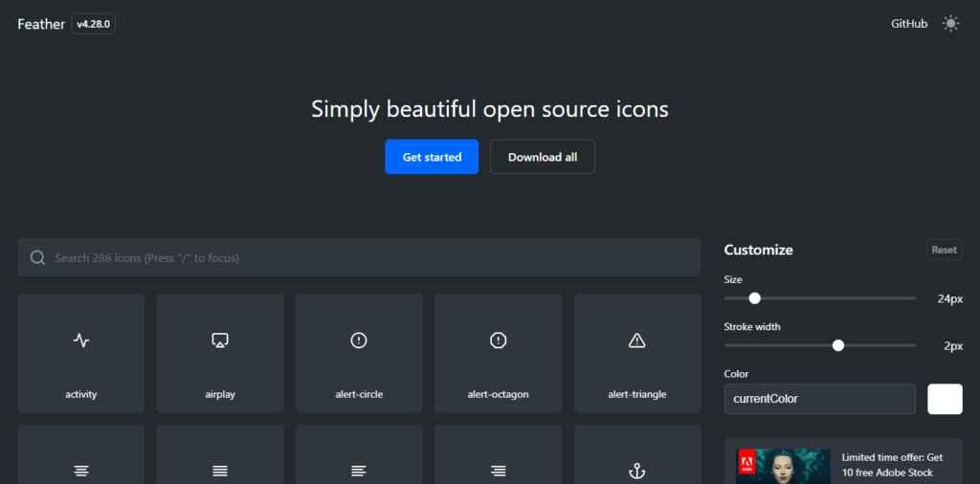Pick the alert-octagon icon
The width and height of the screenshot is (980, 484).
click(498, 353)
